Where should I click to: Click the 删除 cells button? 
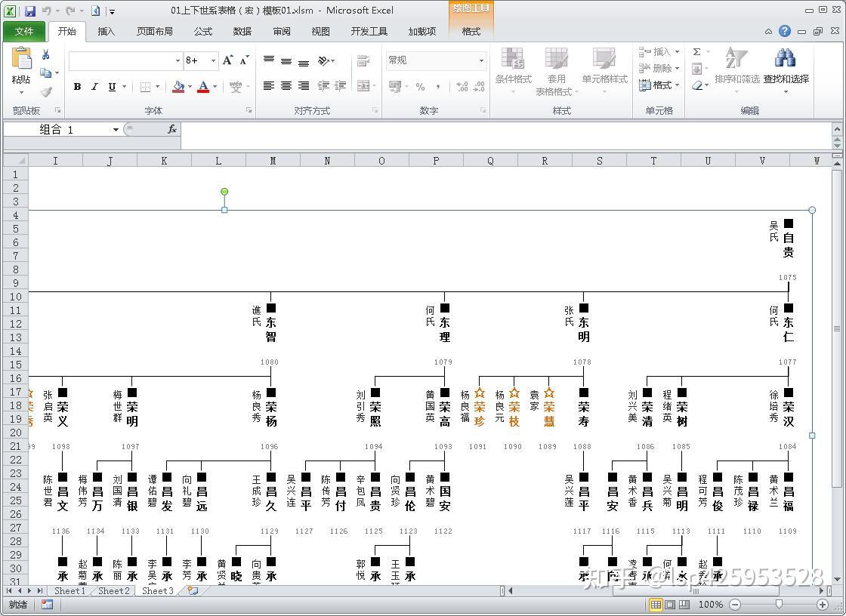(x=658, y=69)
